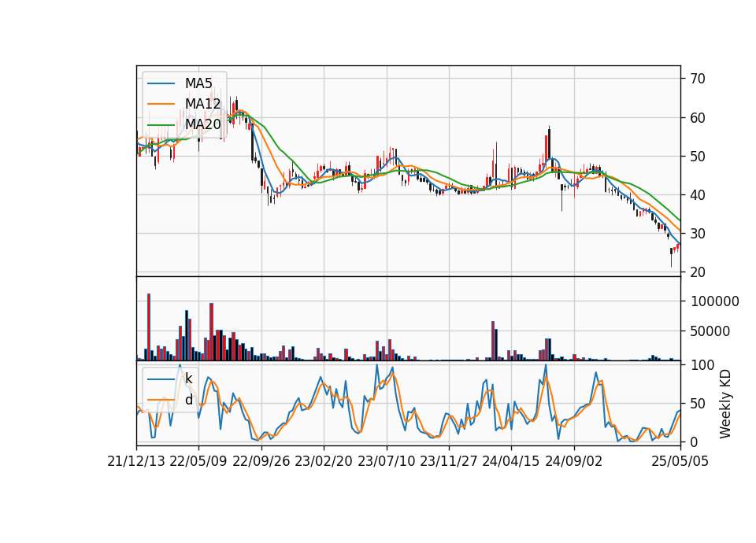Click the final low candlestick near 25
756x543 pixels.
tap(671, 257)
